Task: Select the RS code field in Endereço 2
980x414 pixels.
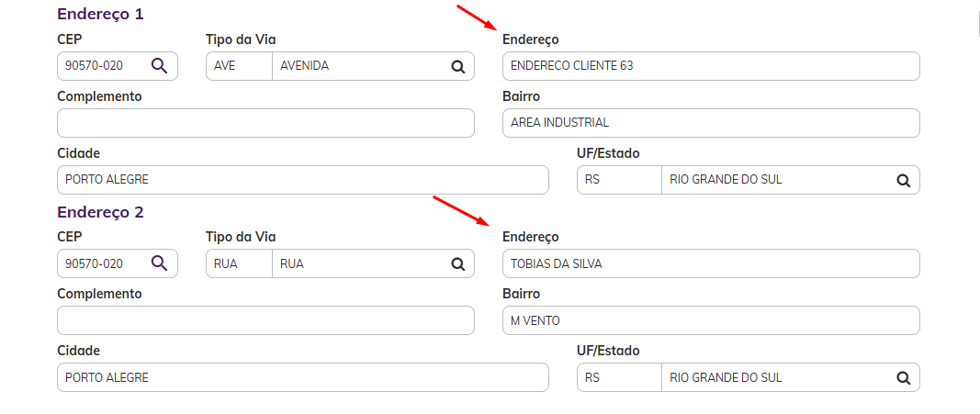Action: [x=619, y=377]
